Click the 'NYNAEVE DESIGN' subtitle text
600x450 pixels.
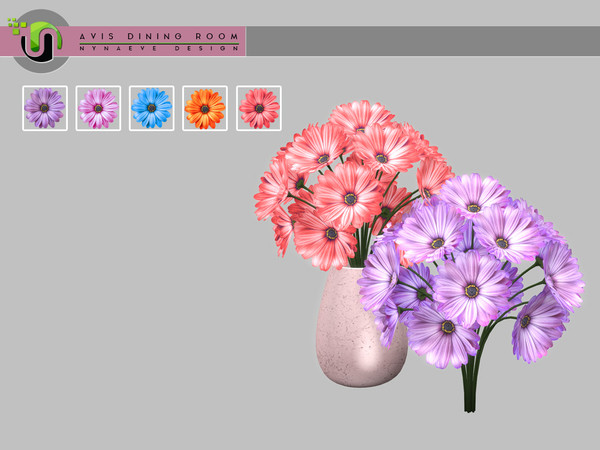(x=159, y=49)
